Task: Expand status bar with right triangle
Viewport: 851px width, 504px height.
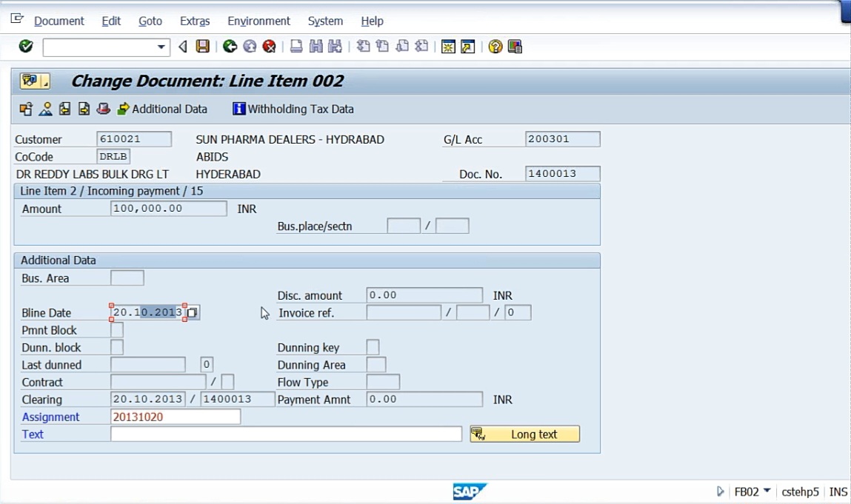Action: click(720, 491)
